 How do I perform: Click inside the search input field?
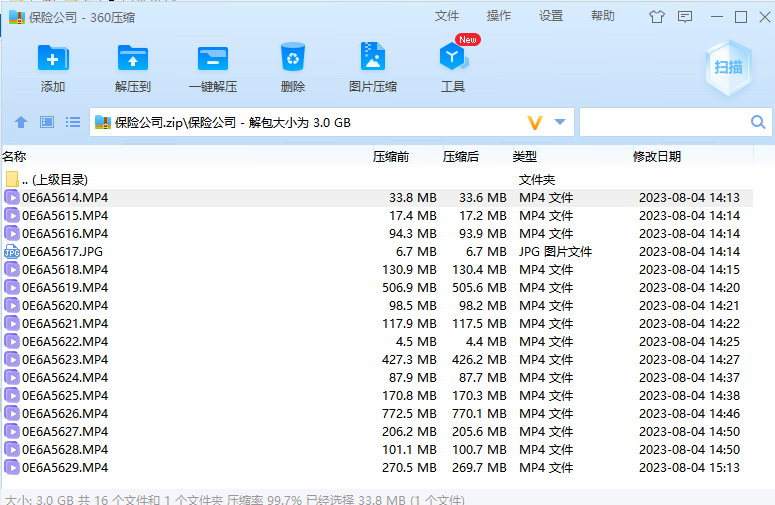pos(662,122)
